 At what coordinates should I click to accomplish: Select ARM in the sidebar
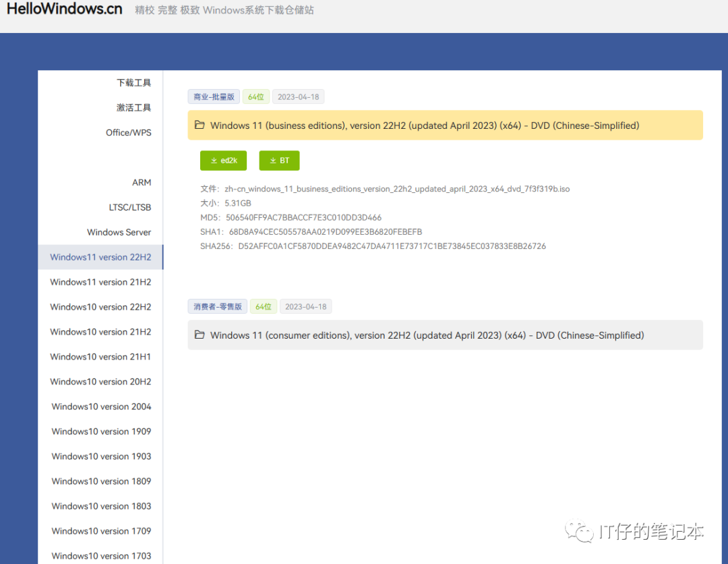click(x=142, y=183)
